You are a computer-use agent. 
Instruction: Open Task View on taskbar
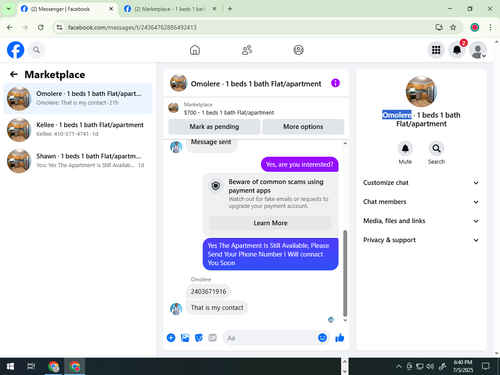coord(31,366)
